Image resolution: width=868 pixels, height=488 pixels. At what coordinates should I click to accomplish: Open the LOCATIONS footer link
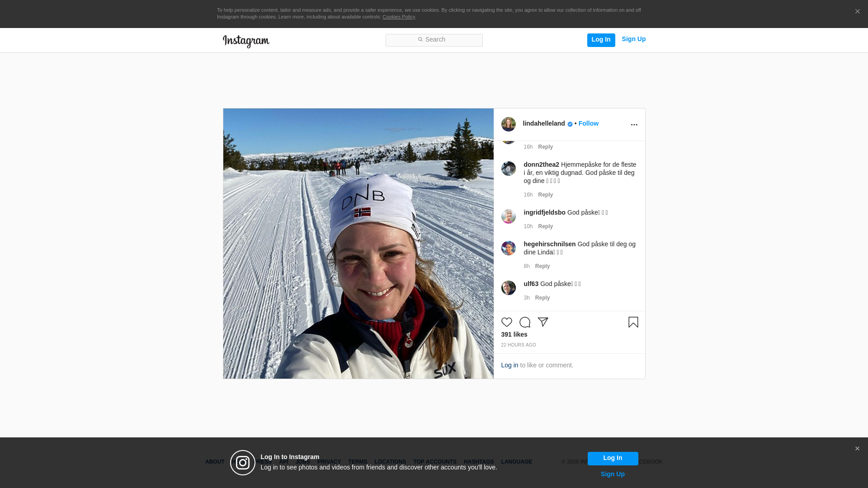pyautogui.click(x=390, y=462)
